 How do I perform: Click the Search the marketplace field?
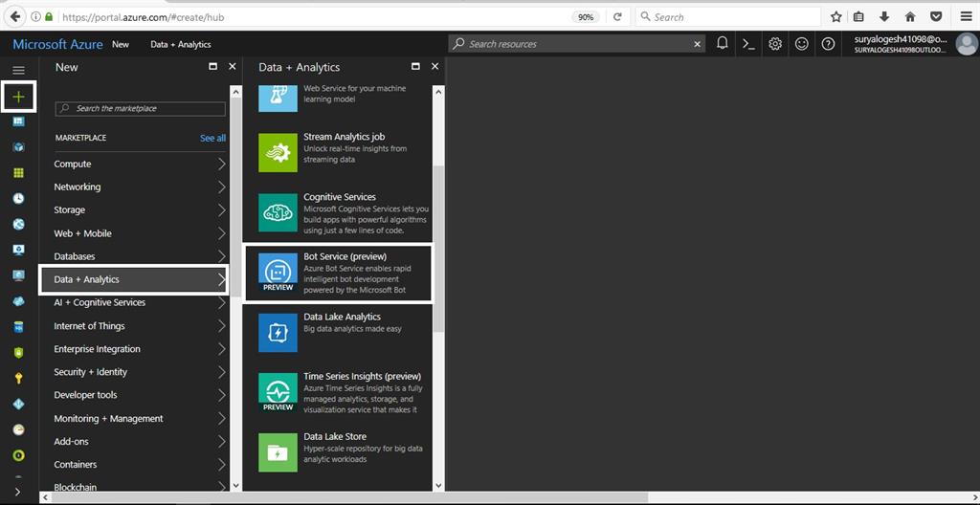pyautogui.click(x=141, y=109)
